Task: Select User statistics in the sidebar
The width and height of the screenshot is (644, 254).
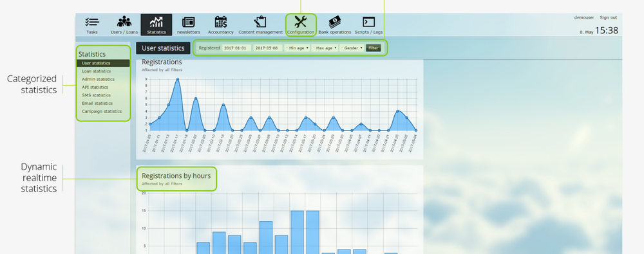Action: [103, 63]
